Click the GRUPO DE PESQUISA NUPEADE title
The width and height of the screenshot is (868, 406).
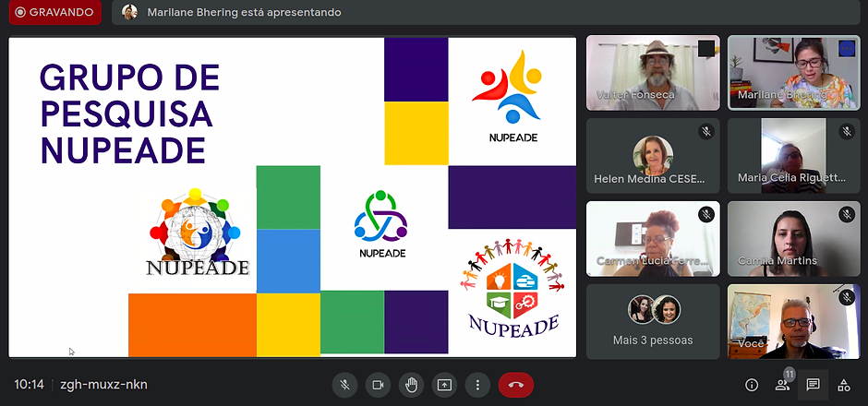[x=130, y=114]
